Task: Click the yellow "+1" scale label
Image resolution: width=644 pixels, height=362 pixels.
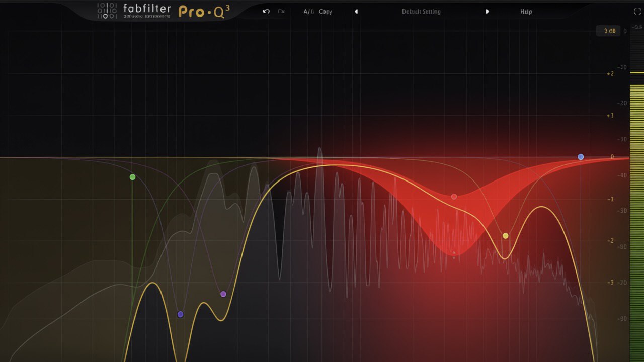Action: 610,116
